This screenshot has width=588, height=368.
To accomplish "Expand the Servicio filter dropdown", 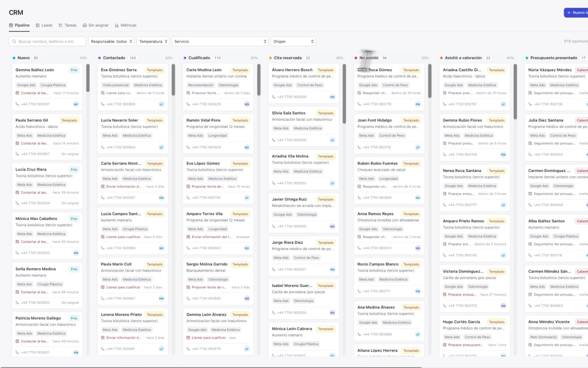I will [220, 42].
